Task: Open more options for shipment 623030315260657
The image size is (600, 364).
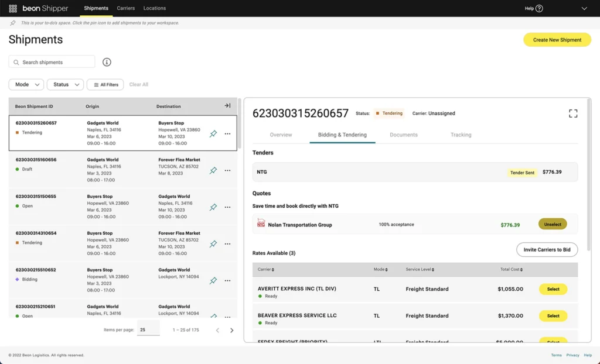Action: point(228,134)
